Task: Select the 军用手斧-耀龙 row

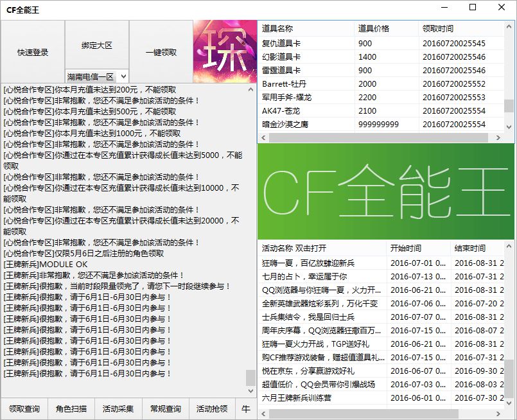Action: [381, 97]
